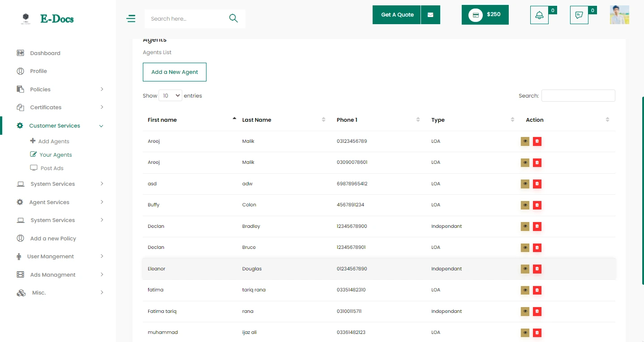View agent with phone 03123456789
This screenshot has width=644, height=342.
coord(525,141)
